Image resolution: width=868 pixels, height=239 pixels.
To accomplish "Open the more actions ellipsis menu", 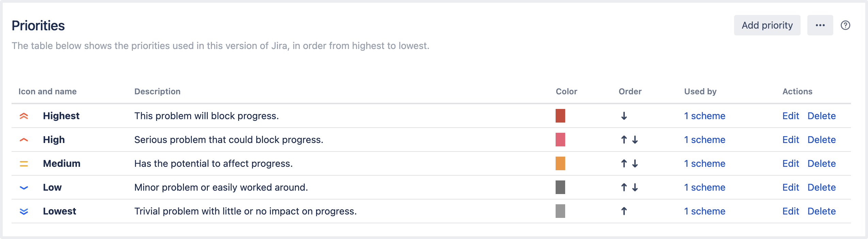I will click(x=820, y=26).
